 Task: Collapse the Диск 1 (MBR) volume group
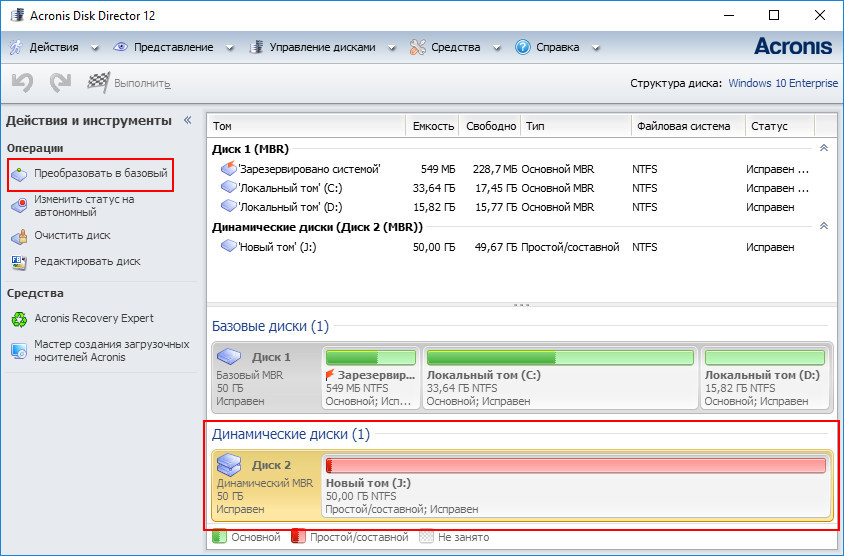(x=824, y=148)
